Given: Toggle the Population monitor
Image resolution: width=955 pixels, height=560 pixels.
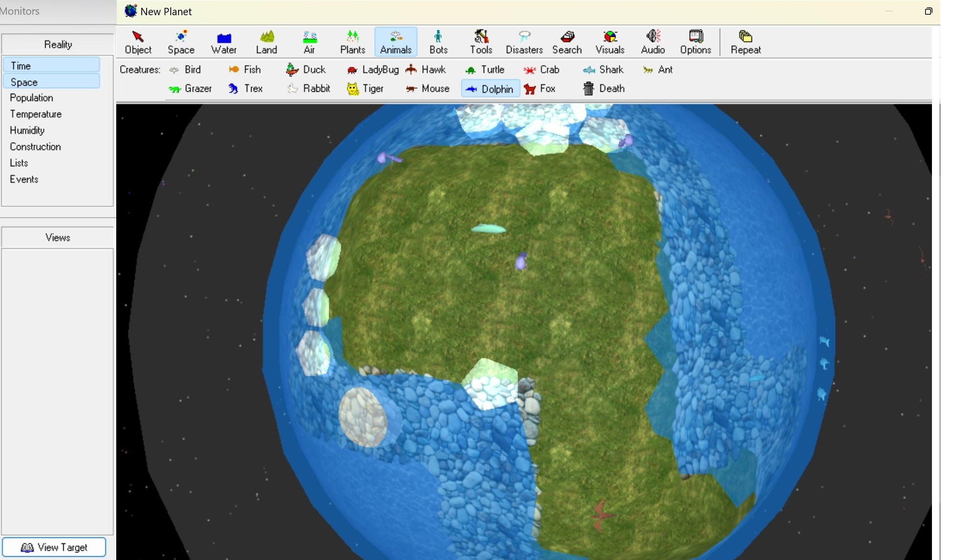Looking at the screenshot, I should coord(31,98).
